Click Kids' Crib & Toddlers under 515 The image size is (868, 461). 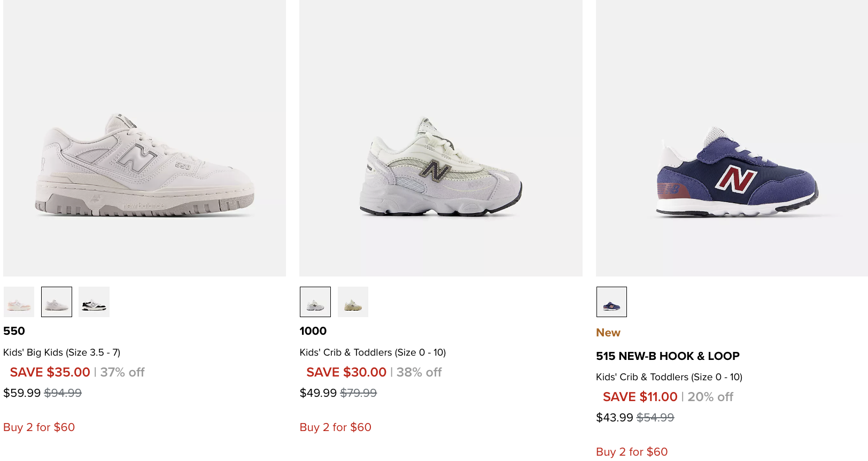[669, 377]
